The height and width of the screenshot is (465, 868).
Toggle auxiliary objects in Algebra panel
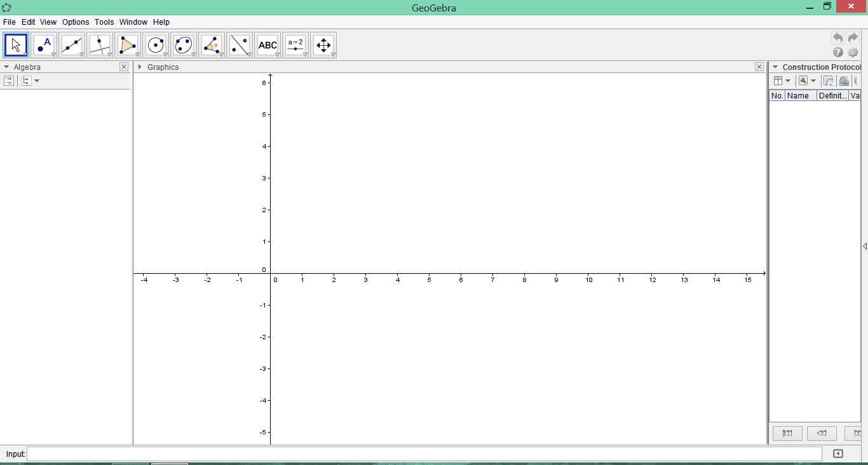point(9,81)
